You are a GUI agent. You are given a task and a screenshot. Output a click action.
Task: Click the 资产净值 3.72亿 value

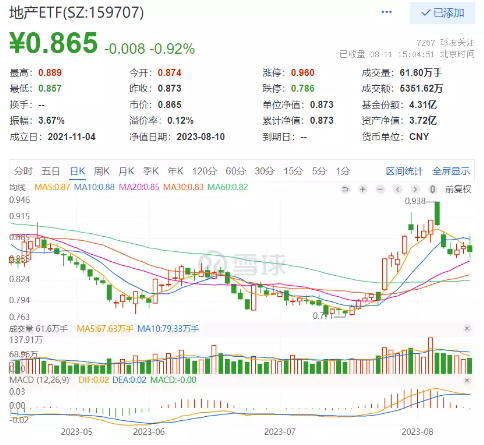tap(423, 121)
